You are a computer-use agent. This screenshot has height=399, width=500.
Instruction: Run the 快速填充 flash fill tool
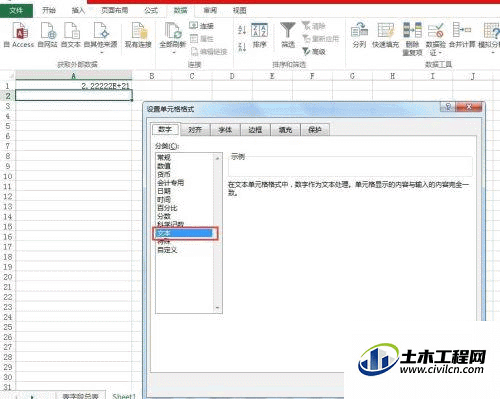point(385,35)
